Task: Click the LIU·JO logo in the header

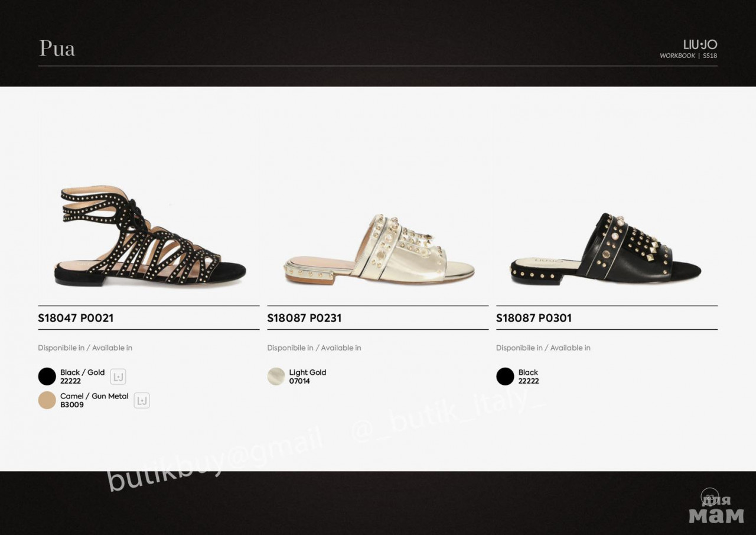Action: (700, 45)
